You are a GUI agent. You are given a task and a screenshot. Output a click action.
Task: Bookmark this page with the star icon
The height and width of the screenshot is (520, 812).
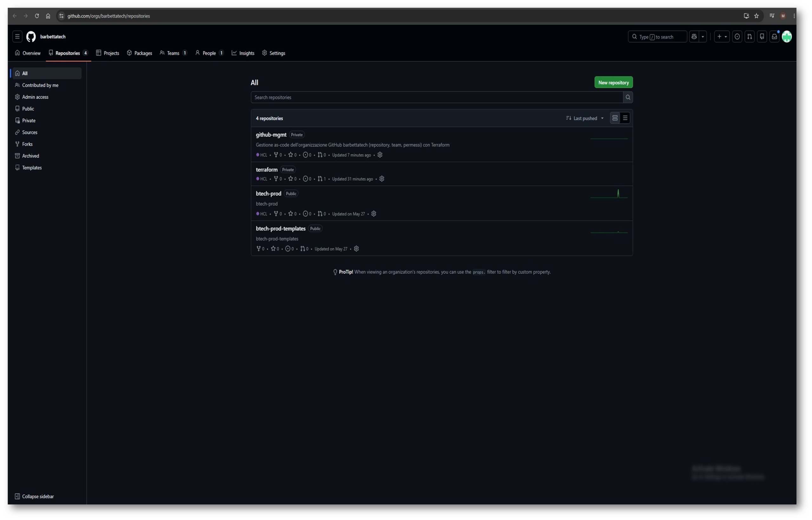(756, 16)
